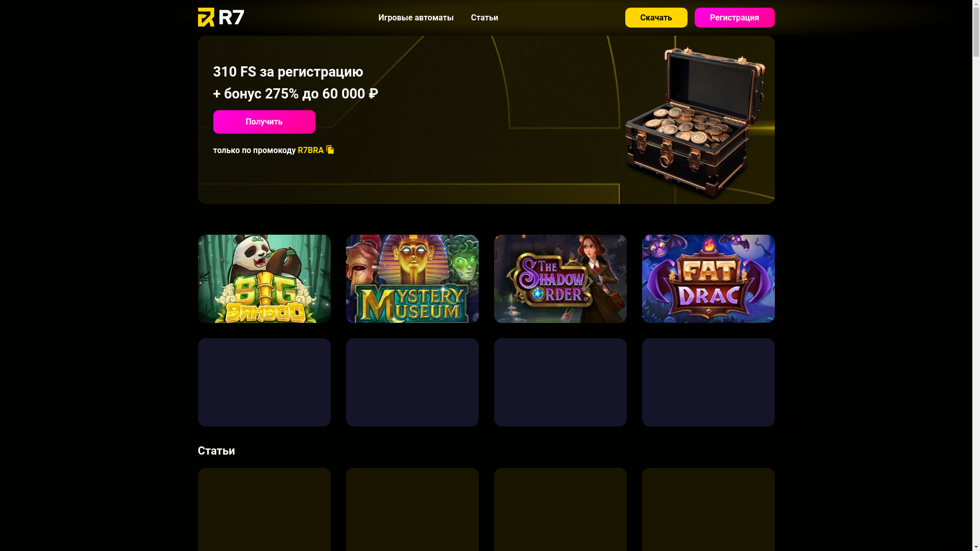Open the Статьи menu item
The height and width of the screenshot is (551, 980).
(x=484, y=17)
